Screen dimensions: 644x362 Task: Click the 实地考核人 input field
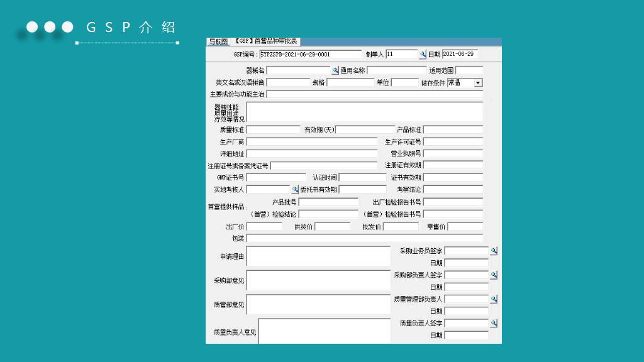click(268, 190)
